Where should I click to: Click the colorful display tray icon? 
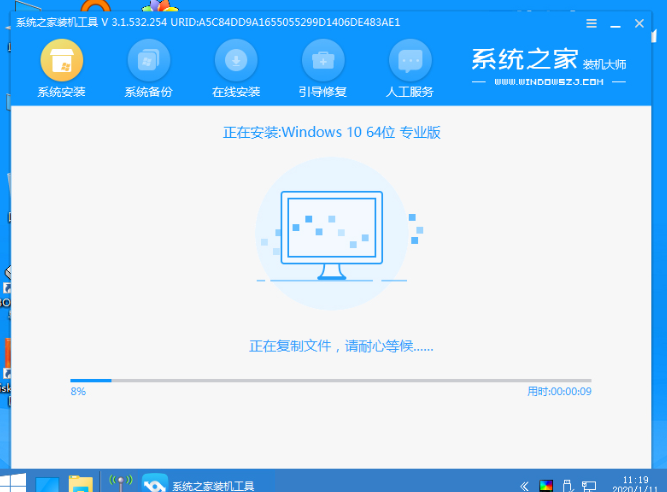tap(546, 485)
